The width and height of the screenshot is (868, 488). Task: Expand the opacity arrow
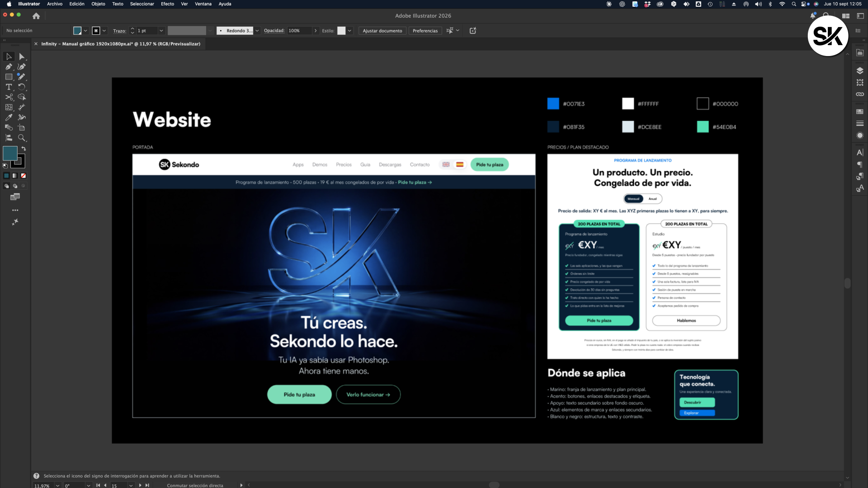pyautogui.click(x=316, y=31)
